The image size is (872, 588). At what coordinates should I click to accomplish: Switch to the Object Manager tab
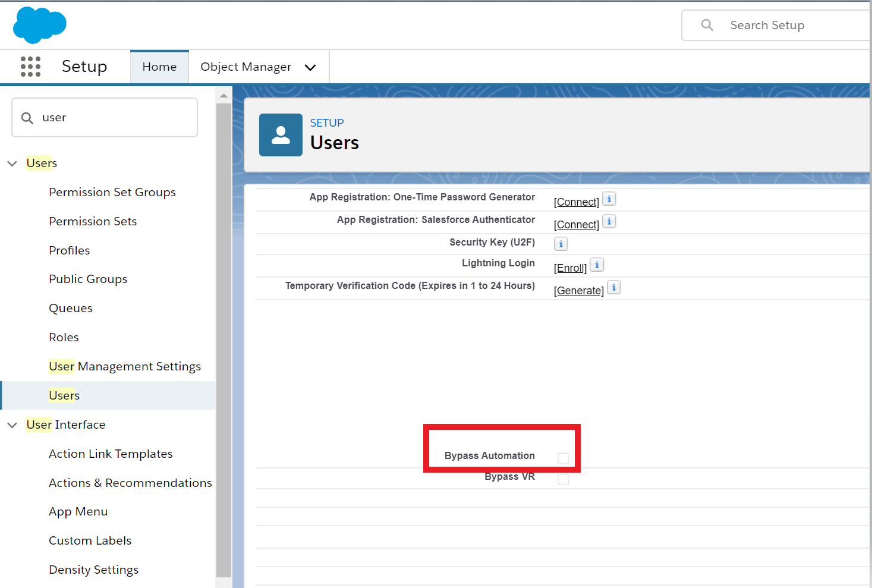point(245,67)
